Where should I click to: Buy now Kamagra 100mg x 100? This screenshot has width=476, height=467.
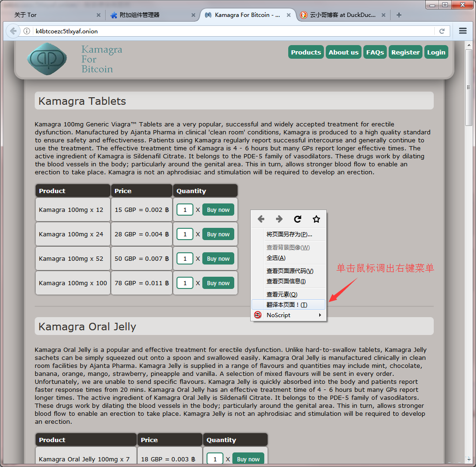[x=218, y=283]
